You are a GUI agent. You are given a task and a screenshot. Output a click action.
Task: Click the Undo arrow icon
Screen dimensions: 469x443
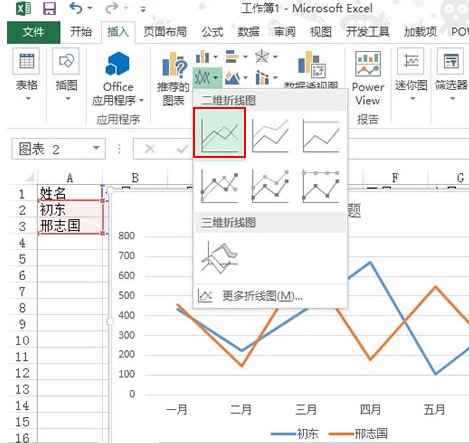pos(76,8)
